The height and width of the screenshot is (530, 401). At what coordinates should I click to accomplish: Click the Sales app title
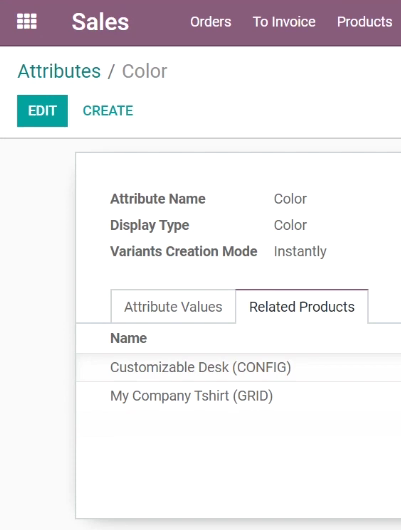100,22
